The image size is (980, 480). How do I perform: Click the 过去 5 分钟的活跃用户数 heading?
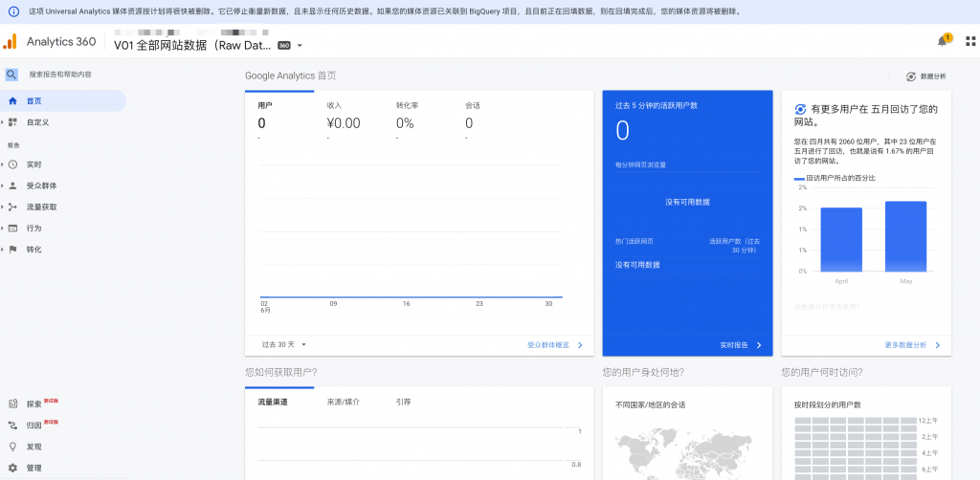pyautogui.click(x=657, y=105)
